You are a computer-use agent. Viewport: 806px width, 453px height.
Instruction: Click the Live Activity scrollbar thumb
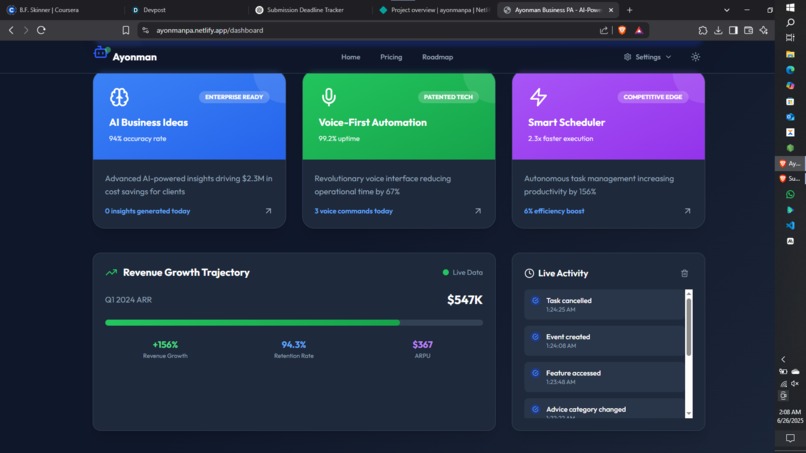(689, 327)
